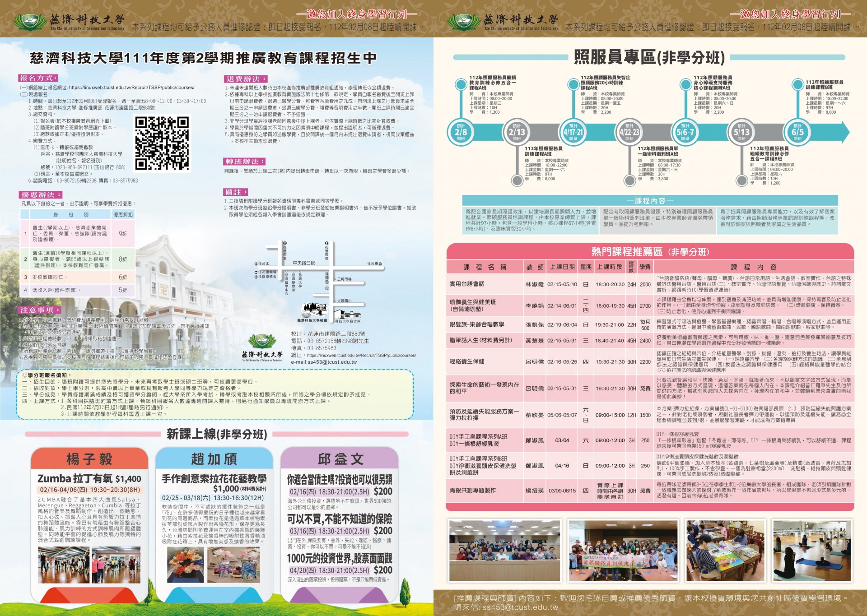Click the 邱盆文 course card header
This screenshot has width=867, height=616.
point(340,459)
